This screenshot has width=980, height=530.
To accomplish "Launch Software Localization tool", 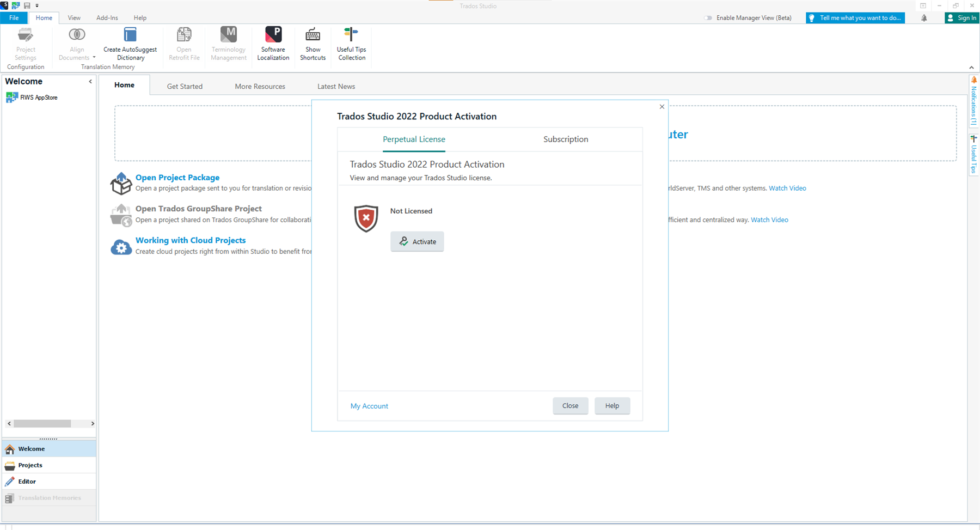I will [273, 44].
